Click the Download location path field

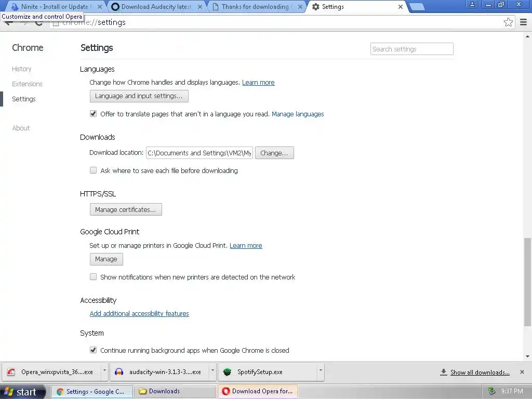coord(199,153)
